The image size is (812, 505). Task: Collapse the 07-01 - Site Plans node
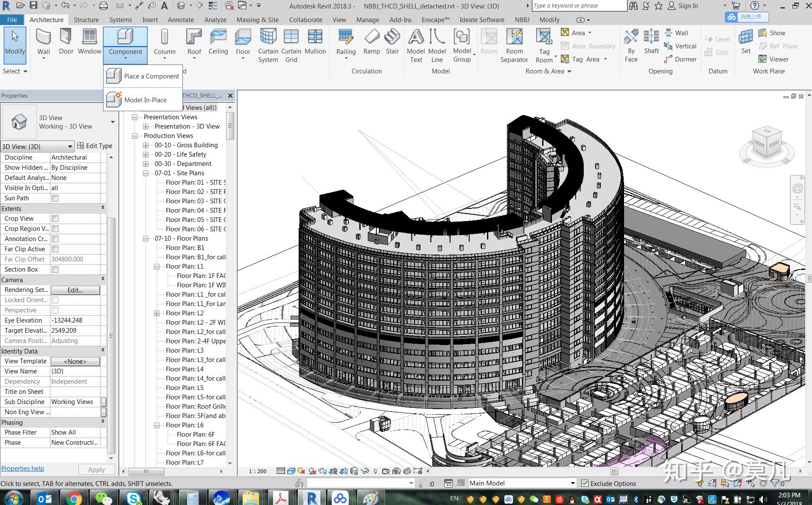click(x=146, y=173)
